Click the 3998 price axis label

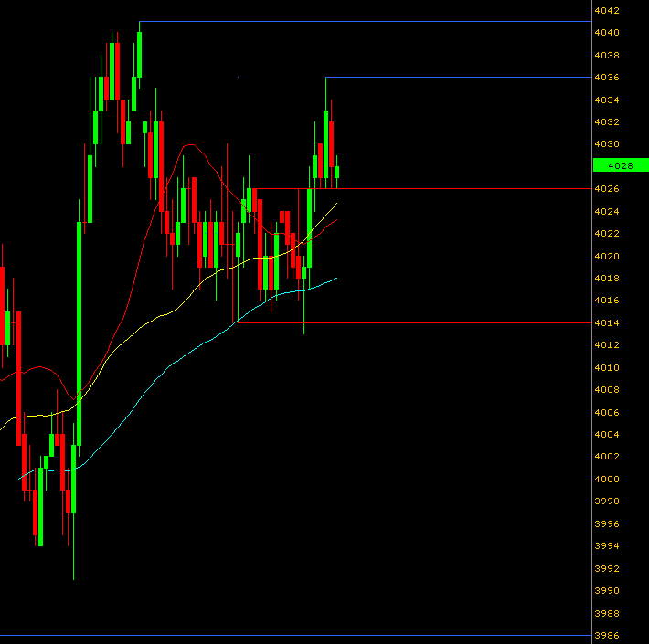click(607, 501)
